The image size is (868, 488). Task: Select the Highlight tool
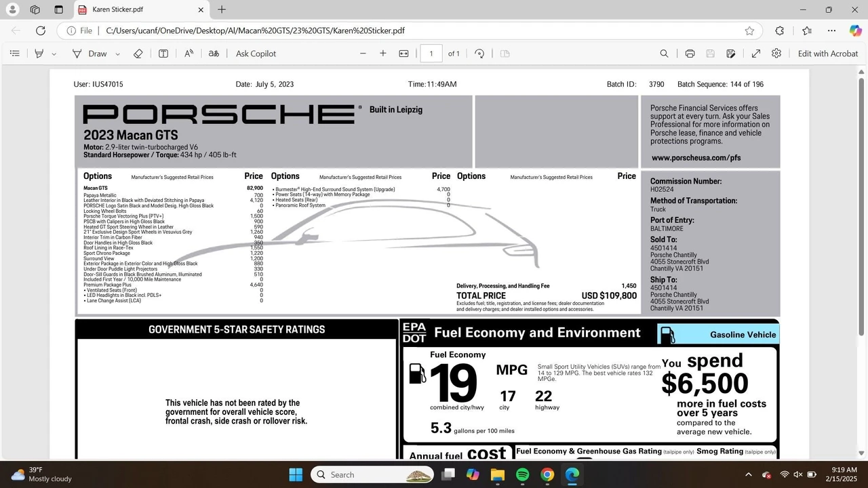point(39,54)
